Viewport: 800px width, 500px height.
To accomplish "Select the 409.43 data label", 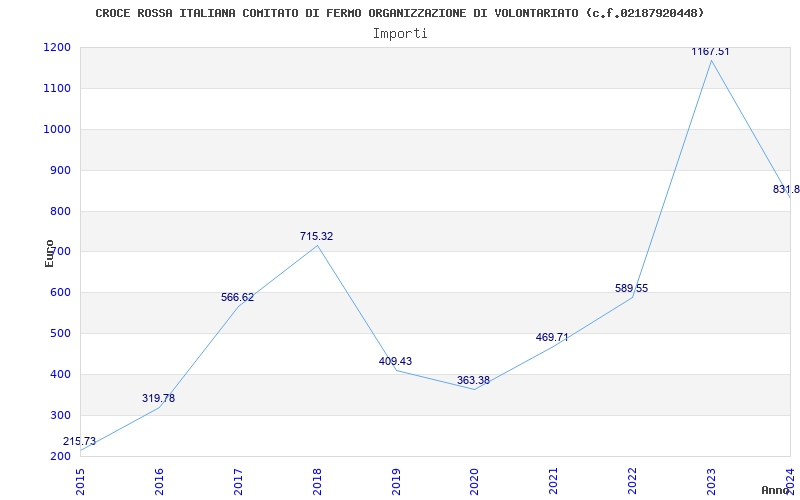I will point(395,361).
